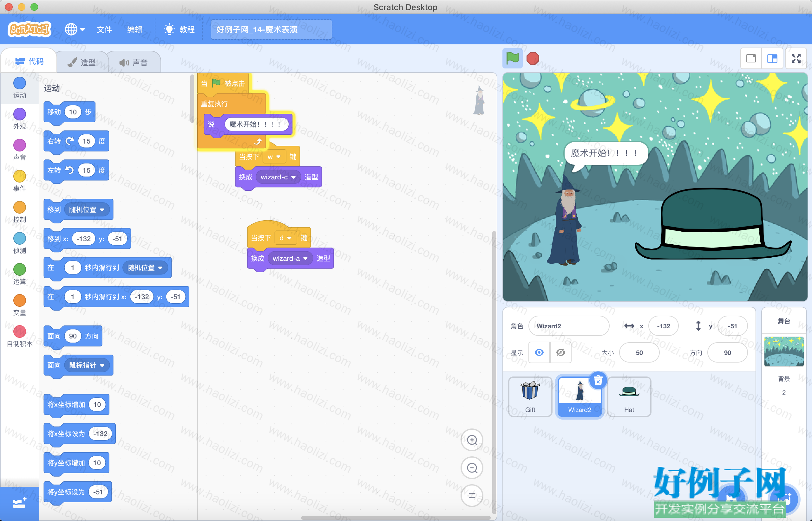The image size is (812, 521).
Task: Click the 当绿旗被点击 hat block
Action: pos(223,83)
